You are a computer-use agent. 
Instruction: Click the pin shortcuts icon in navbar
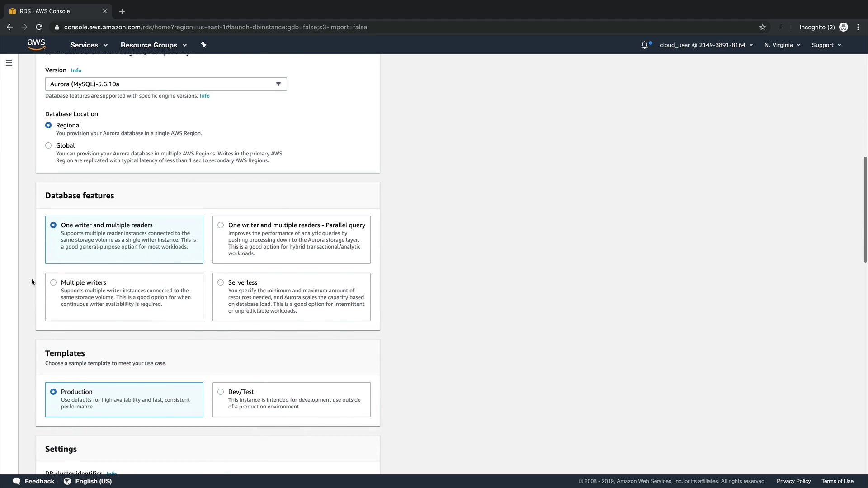click(x=203, y=45)
